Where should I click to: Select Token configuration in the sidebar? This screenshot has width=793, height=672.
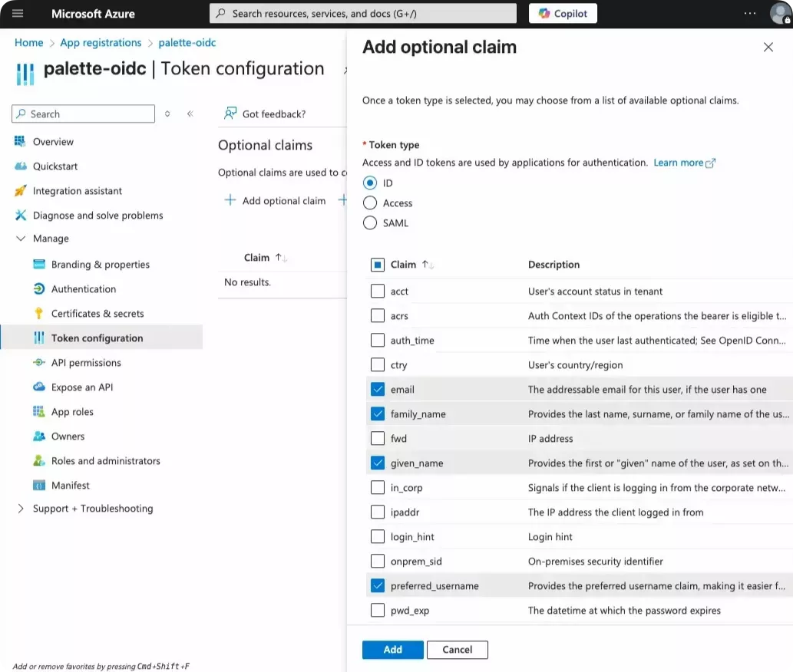pyautogui.click(x=97, y=338)
